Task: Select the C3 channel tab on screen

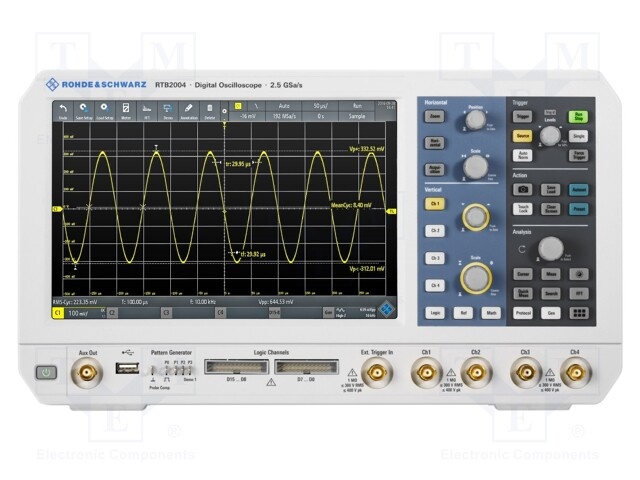Action: (166, 313)
